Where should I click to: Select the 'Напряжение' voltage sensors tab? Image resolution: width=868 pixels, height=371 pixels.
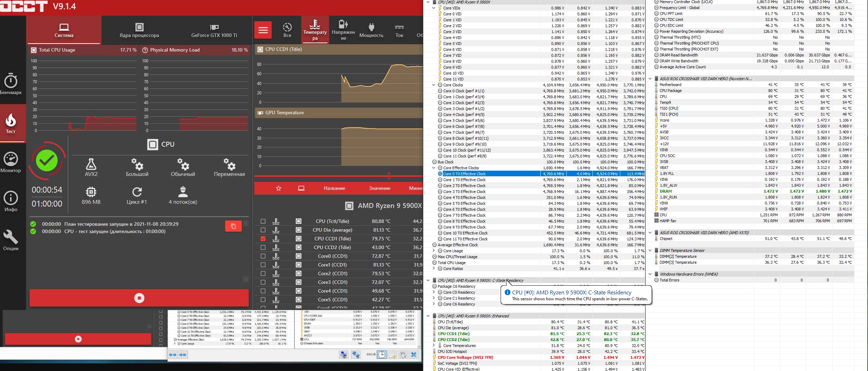click(x=343, y=30)
